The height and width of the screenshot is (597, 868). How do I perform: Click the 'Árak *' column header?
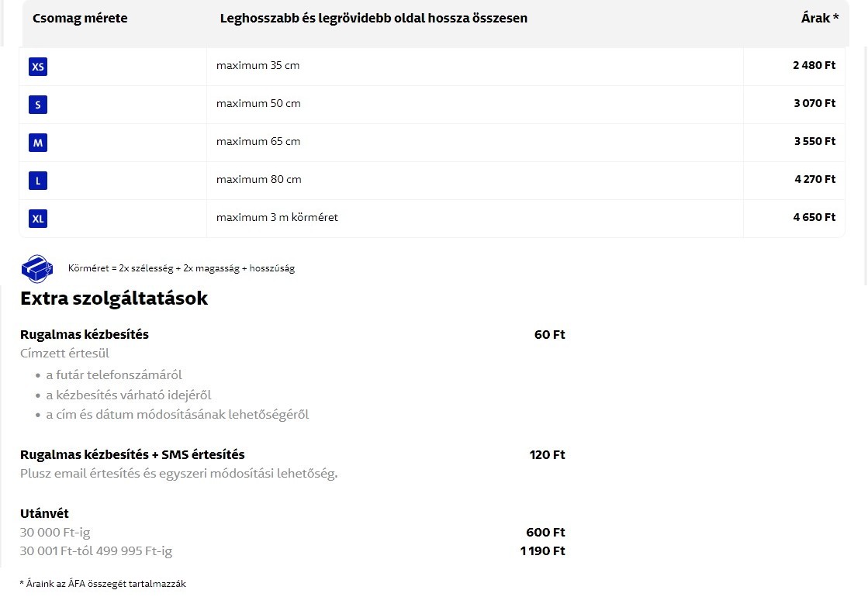[819, 18]
